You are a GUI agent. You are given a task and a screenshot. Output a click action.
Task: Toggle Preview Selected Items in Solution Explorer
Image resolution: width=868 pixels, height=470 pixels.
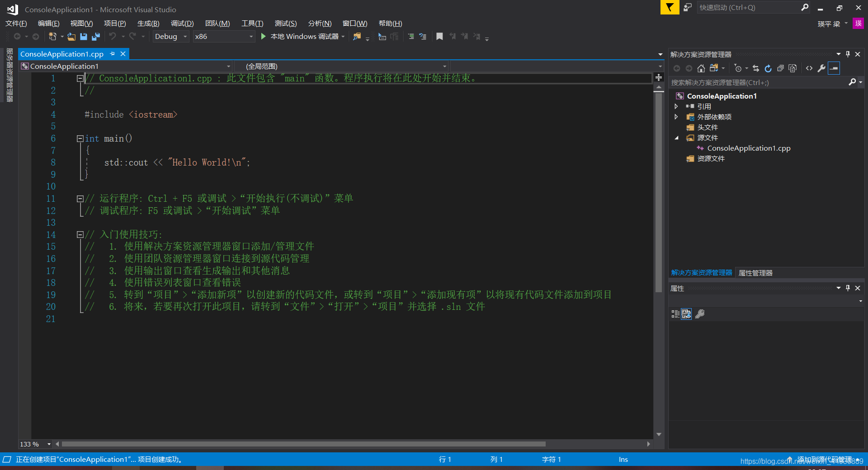(834, 68)
